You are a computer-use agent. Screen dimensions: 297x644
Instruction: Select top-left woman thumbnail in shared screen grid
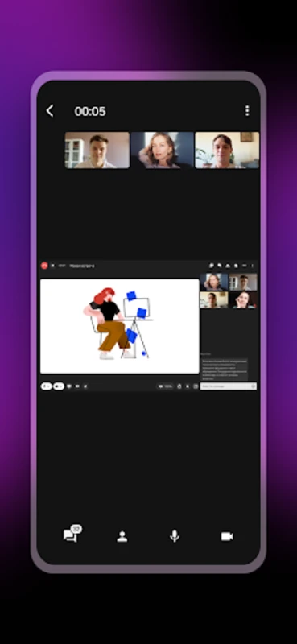tap(214, 283)
